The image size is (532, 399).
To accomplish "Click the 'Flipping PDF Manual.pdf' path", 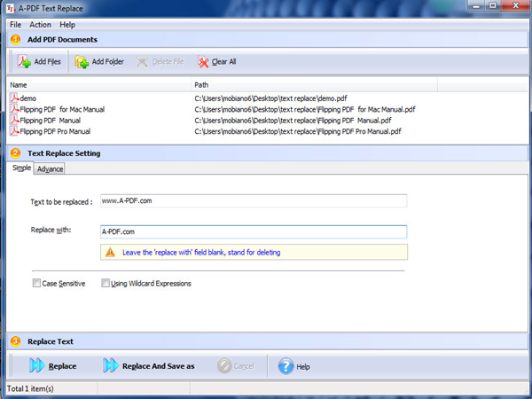I will (x=293, y=121).
